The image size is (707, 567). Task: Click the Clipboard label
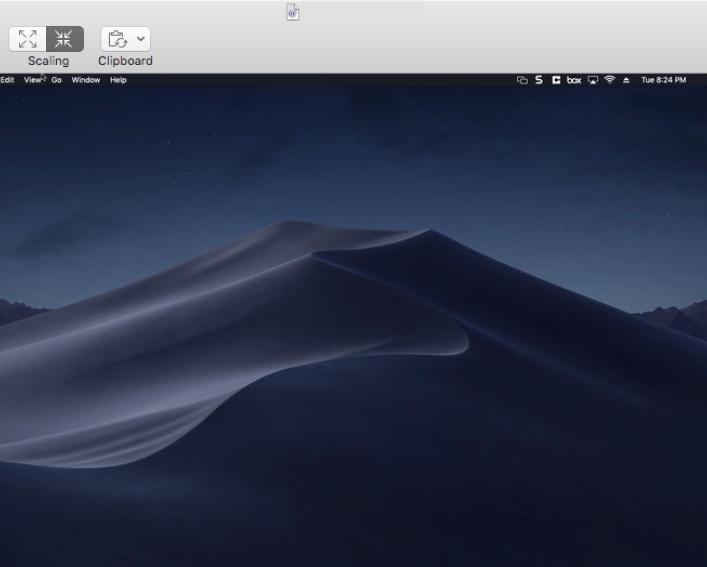click(x=125, y=61)
